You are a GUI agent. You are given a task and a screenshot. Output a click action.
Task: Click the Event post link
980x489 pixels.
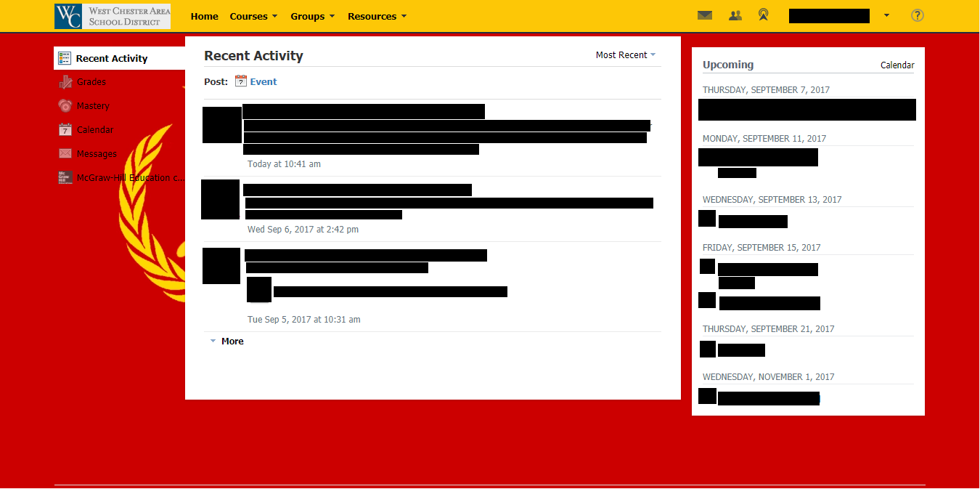[x=263, y=81]
